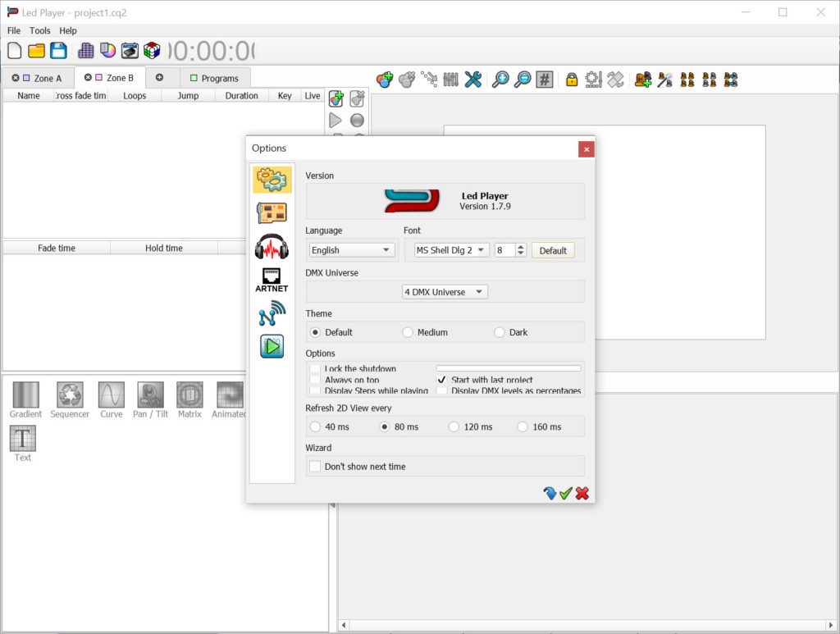
Task: Open the MS Shell Dlg 2 font dropdown
Action: pos(452,250)
